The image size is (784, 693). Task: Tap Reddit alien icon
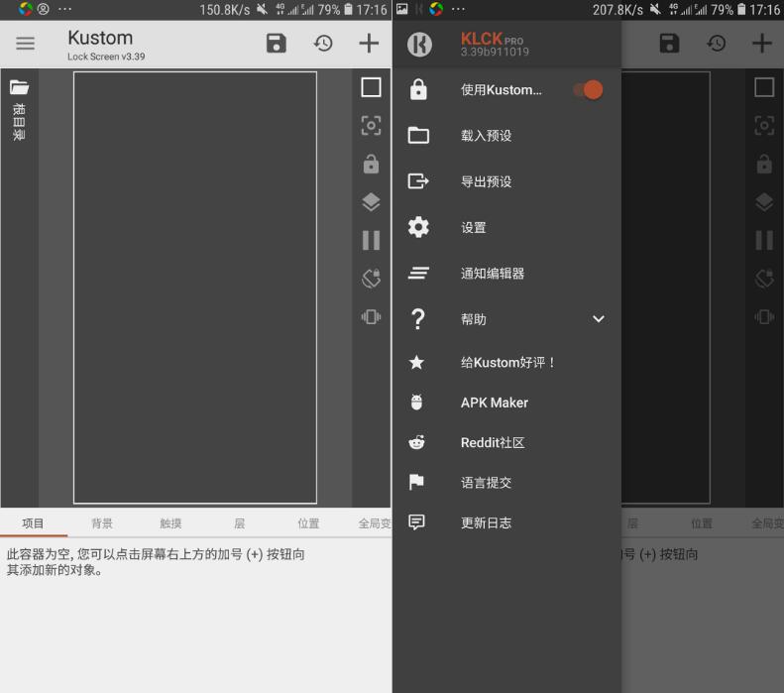pyautogui.click(x=416, y=442)
